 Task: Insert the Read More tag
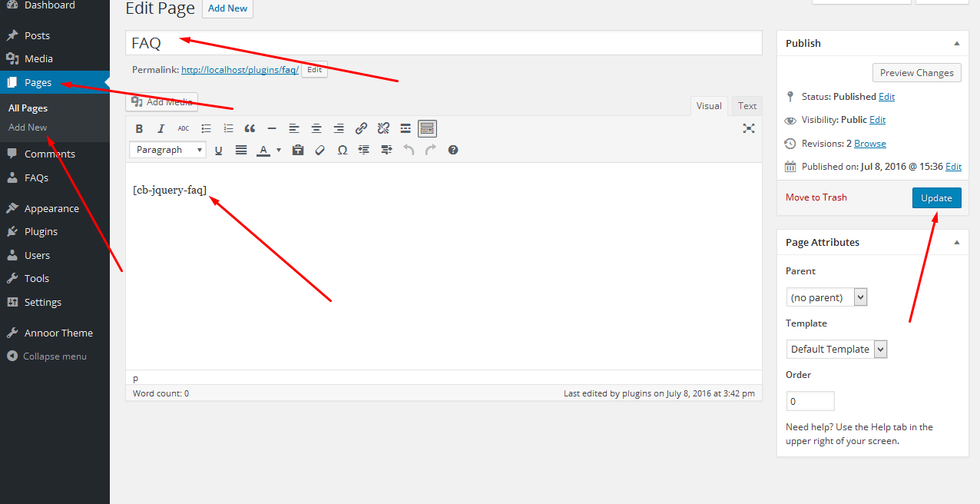click(405, 128)
